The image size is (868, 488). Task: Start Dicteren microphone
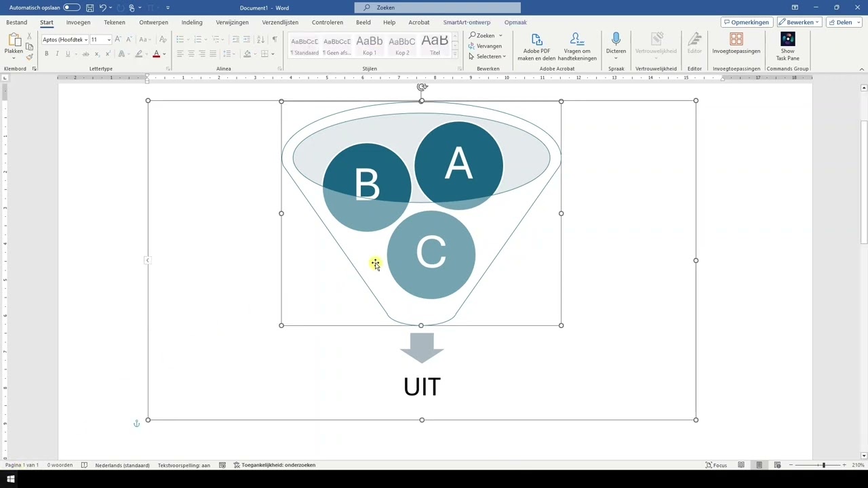click(616, 43)
